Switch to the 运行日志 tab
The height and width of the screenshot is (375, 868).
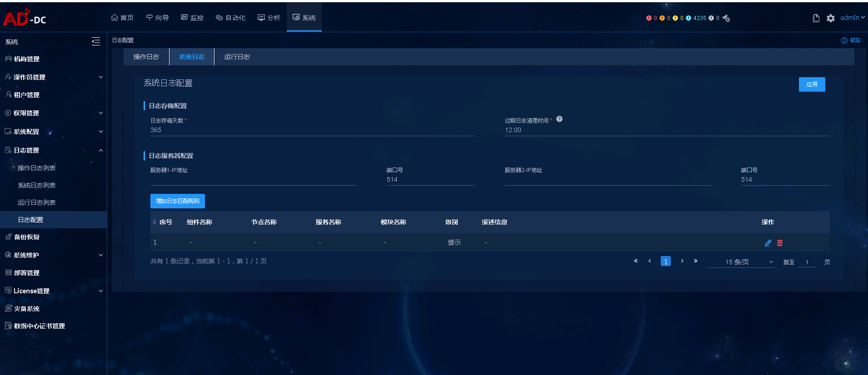(x=237, y=57)
